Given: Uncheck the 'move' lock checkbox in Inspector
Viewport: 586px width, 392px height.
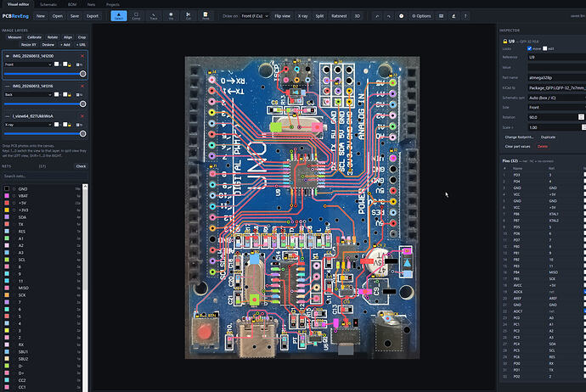Looking at the screenshot, I should point(529,48).
